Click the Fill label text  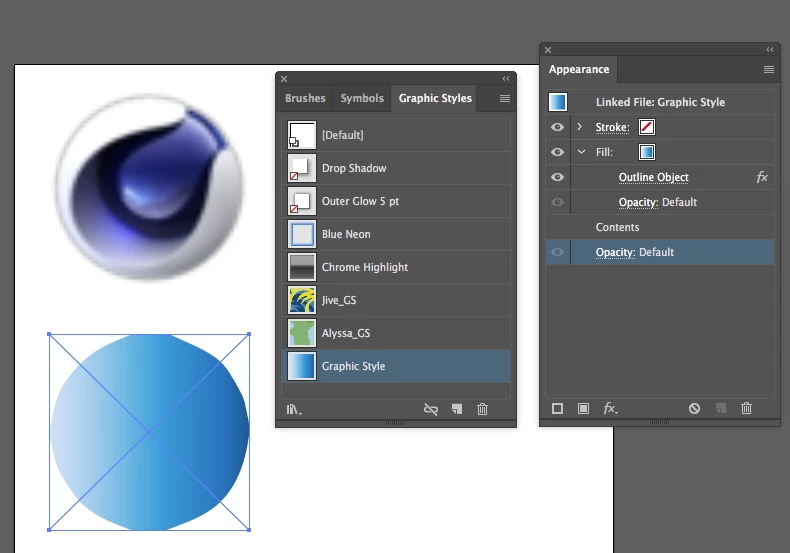604,152
